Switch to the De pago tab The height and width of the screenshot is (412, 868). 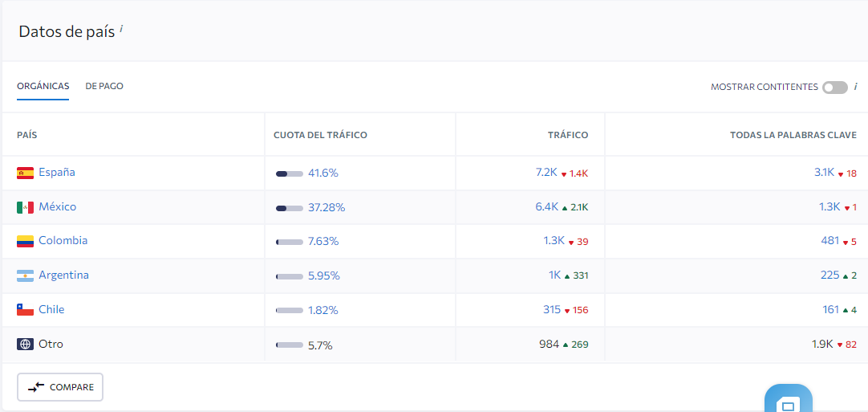pos(104,87)
